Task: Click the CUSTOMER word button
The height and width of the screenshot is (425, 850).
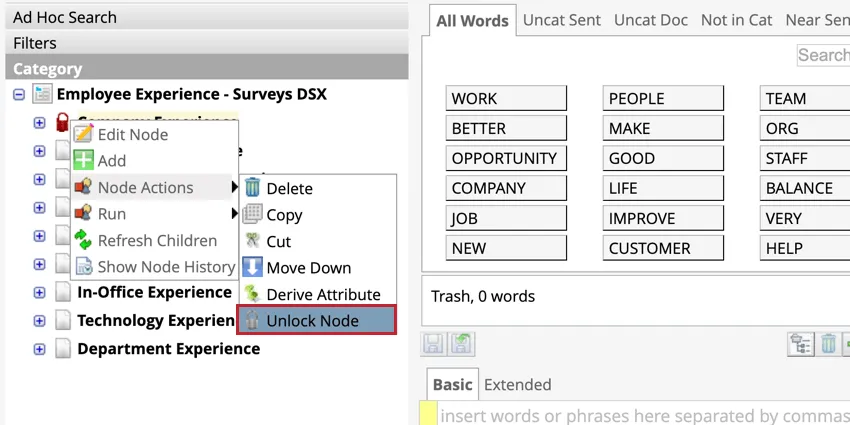Action: tap(662, 248)
